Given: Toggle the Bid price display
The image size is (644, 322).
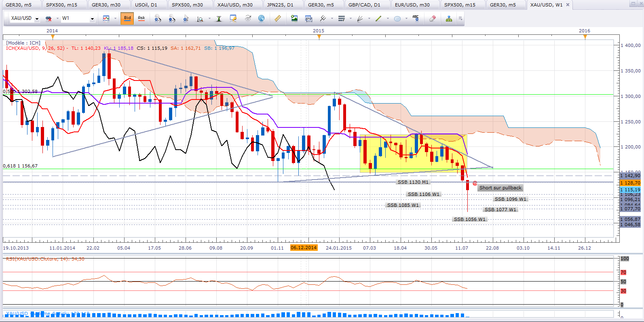Looking at the screenshot, I should coord(127,18).
